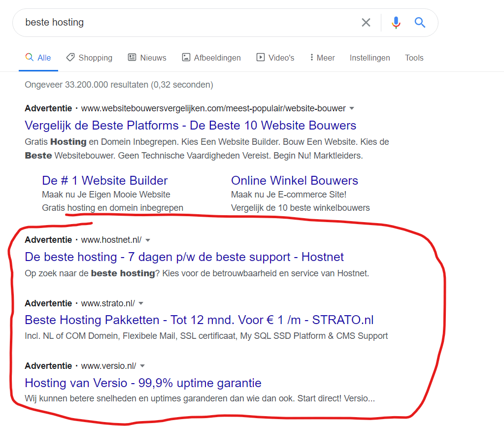The width and height of the screenshot is (504, 426).
Task: Switch to the Video's tab
Action: point(275,58)
